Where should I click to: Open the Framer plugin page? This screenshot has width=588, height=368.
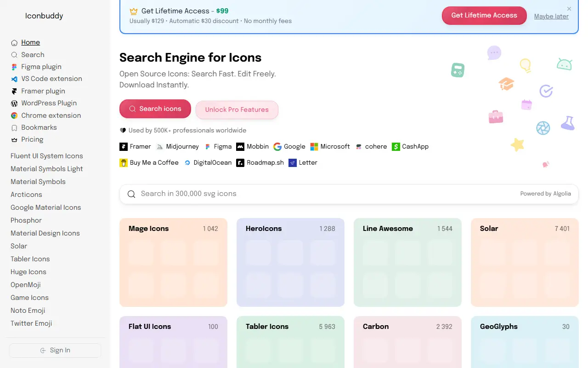43,91
